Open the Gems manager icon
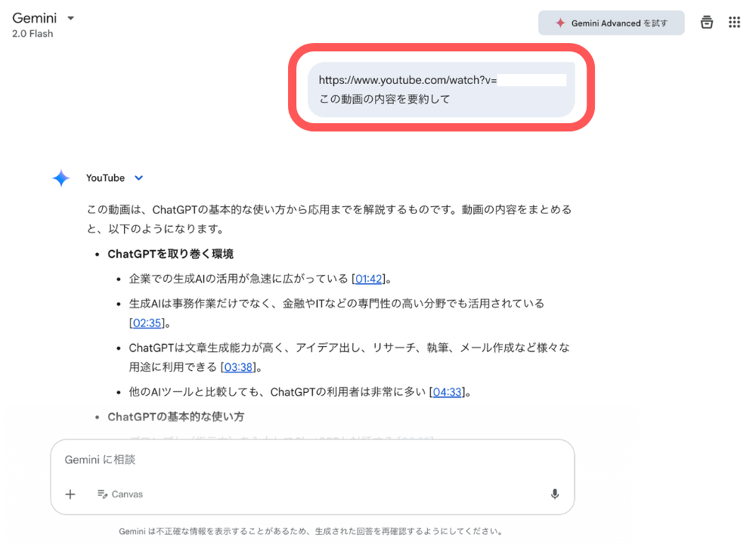756x544 pixels. pos(706,23)
